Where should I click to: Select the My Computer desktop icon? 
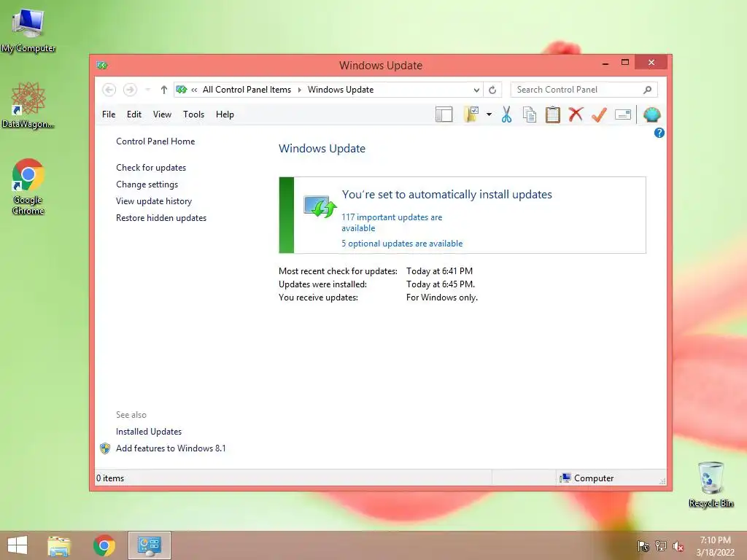28,31
